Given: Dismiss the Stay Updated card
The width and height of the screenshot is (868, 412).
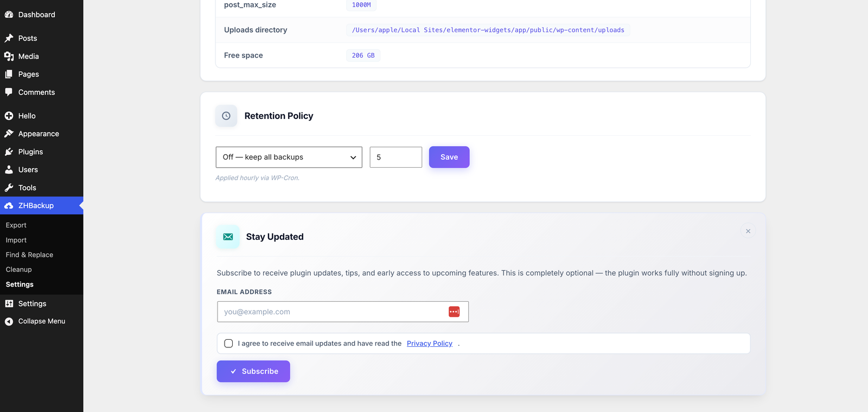Looking at the screenshot, I should click(x=748, y=231).
